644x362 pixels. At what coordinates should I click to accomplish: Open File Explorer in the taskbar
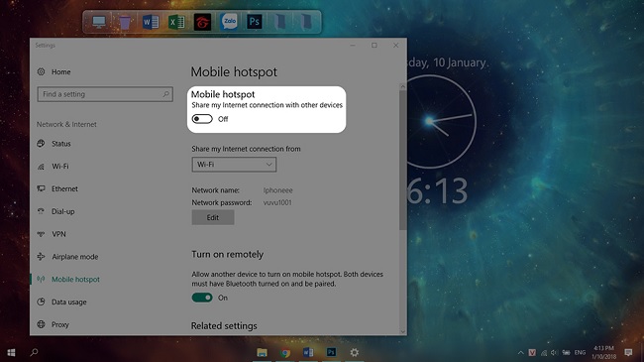(262, 352)
